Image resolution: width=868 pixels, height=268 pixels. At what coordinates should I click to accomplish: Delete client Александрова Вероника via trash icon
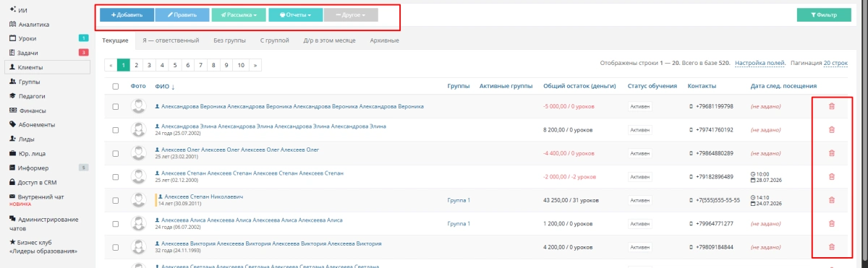click(831, 106)
